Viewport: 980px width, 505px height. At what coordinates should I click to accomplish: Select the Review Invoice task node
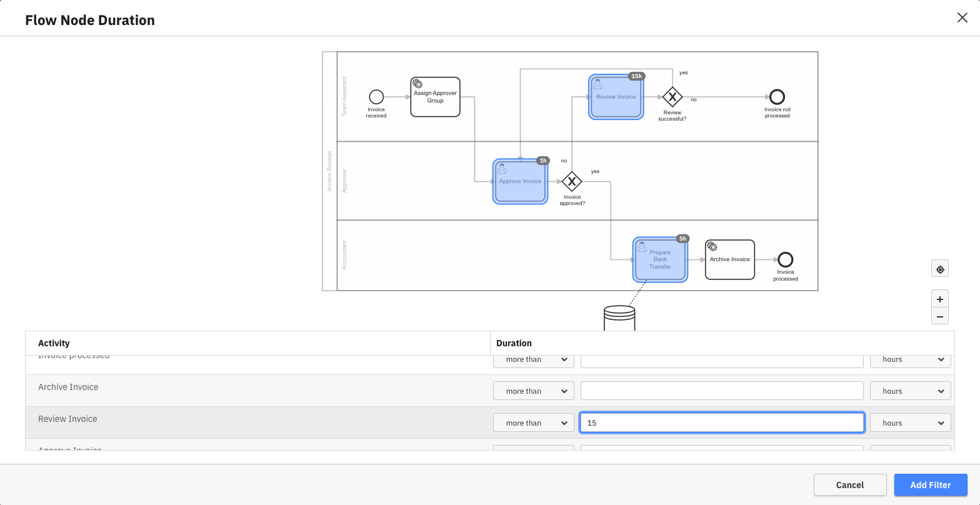point(616,97)
